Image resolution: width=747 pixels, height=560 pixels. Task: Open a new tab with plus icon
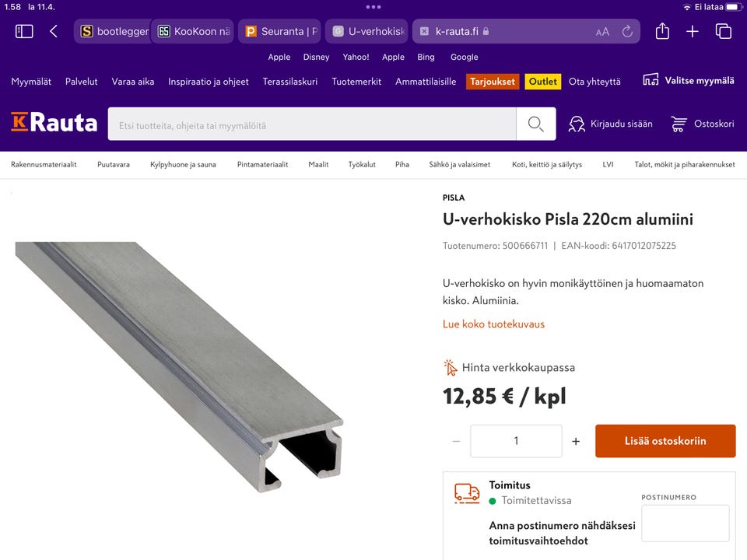(693, 31)
